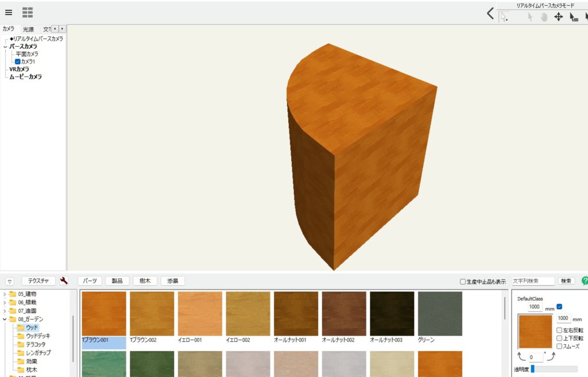Toggle the 左右反転 checkbox
Image resolution: width=588 pixels, height=377 pixels.
coord(559,330)
